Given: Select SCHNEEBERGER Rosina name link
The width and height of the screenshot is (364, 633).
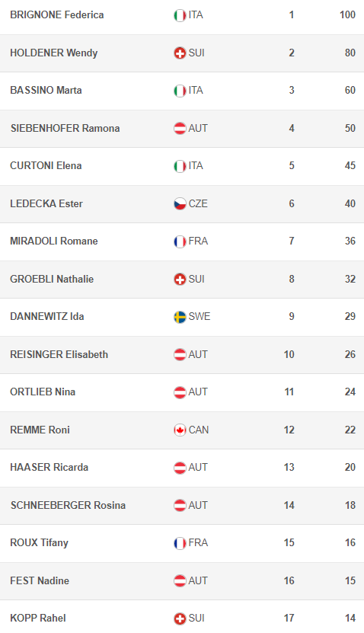Looking at the screenshot, I should pyautogui.click(x=68, y=505).
